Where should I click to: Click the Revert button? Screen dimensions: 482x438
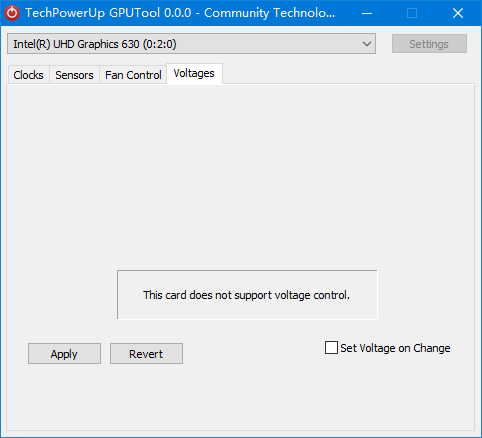[x=146, y=354]
